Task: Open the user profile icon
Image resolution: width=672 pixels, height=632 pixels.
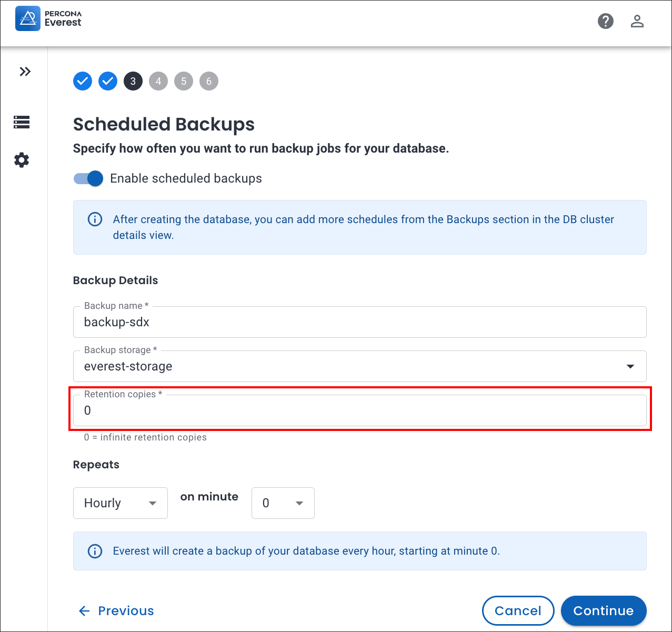Action: coord(637,21)
